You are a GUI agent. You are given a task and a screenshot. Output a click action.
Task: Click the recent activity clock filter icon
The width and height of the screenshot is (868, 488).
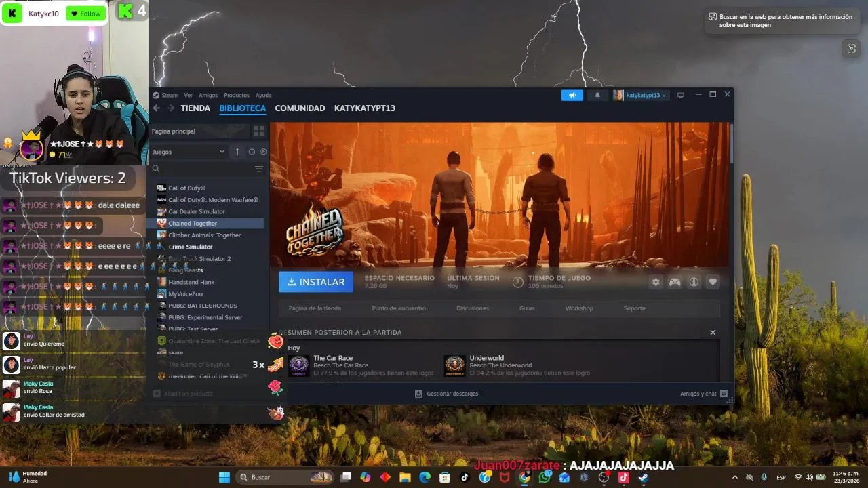tap(252, 152)
